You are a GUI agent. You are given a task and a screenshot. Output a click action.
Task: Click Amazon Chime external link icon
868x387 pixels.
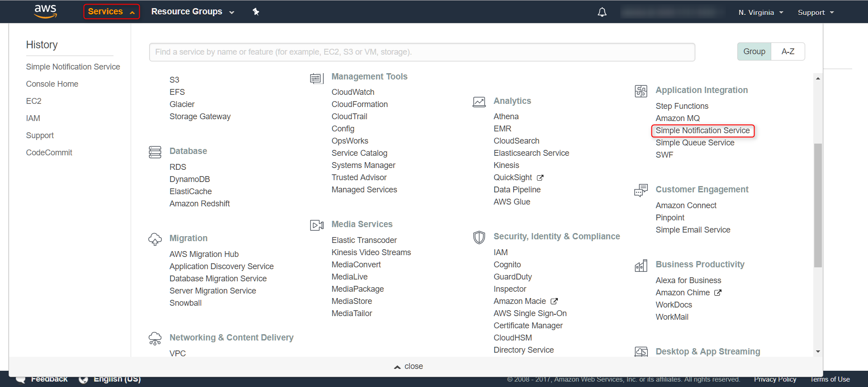click(x=717, y=293)
